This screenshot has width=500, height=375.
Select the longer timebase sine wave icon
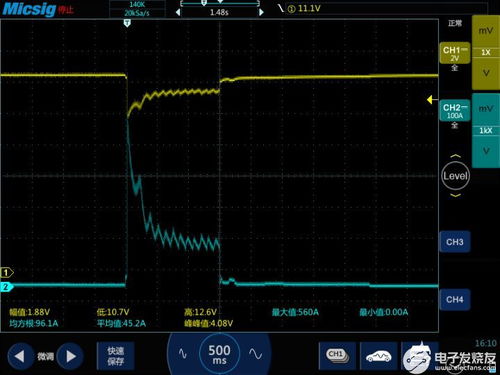point(256,354)
